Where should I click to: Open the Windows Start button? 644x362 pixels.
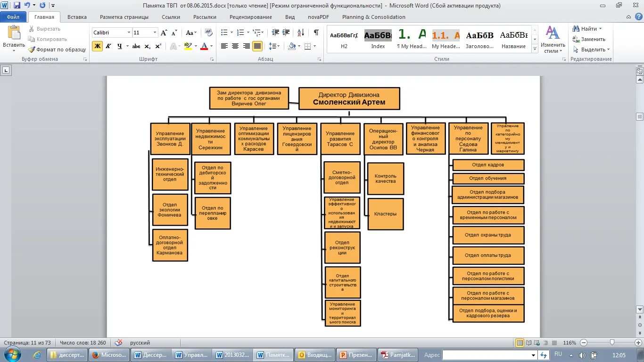point(12,355)
